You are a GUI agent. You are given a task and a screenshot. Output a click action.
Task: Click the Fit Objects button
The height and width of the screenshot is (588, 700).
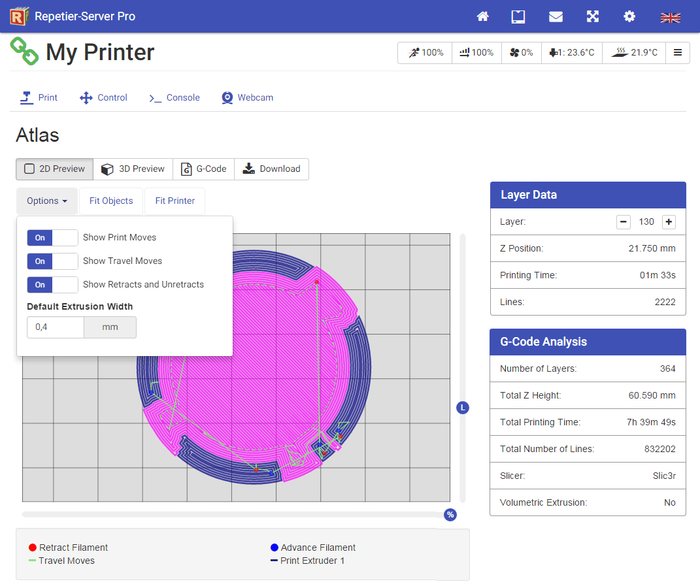pyautogui.click(x=111, y=201)
